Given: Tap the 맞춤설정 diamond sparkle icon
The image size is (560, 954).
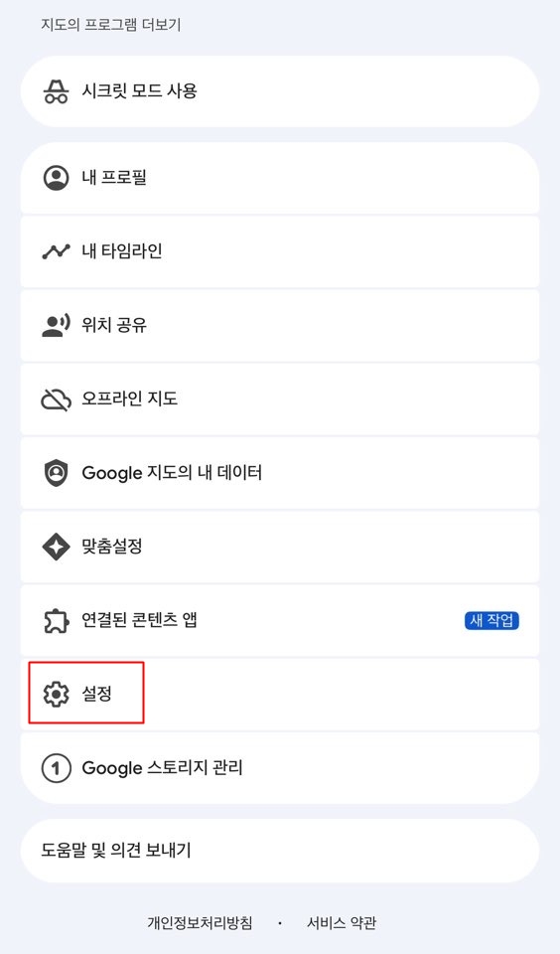Looking at the screenshot, I should pyautogui.click(x=56, y=547).
